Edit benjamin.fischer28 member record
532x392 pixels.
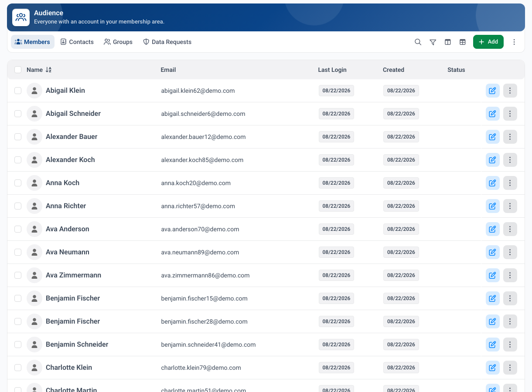[493, 321]
